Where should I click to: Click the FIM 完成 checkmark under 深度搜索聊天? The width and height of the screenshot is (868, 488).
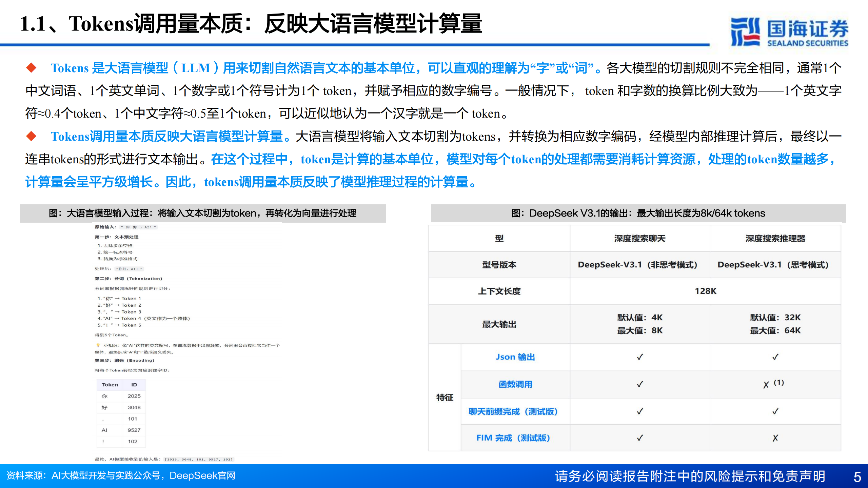[640, 438]
